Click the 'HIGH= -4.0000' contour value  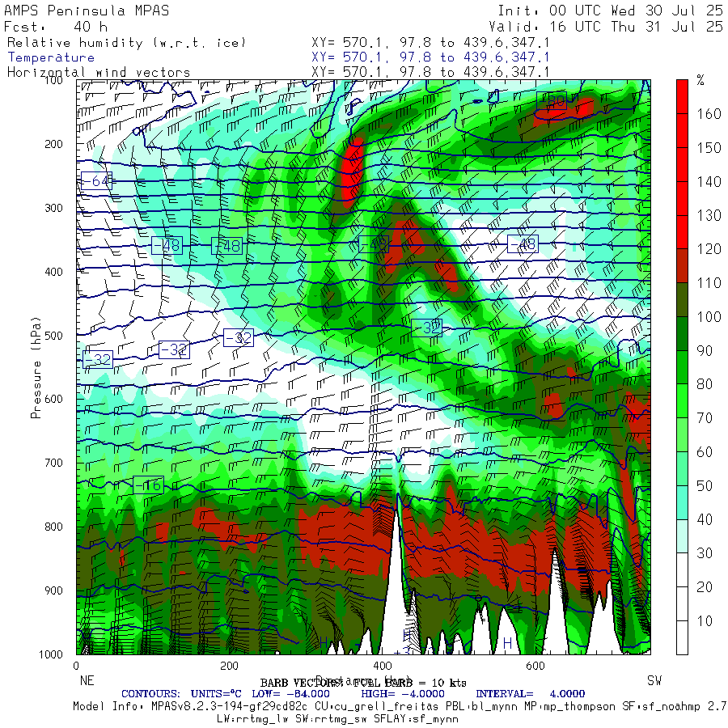[403, 694]
